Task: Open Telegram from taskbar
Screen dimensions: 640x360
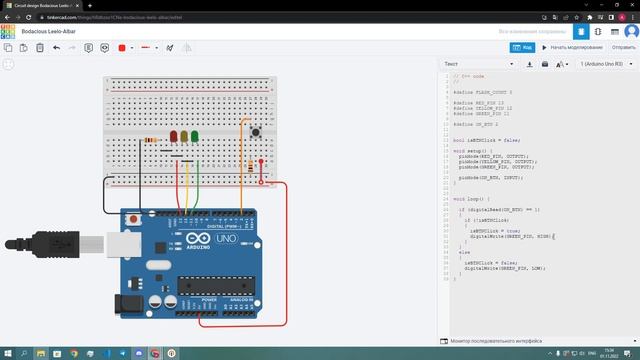Action: [122, 353]
